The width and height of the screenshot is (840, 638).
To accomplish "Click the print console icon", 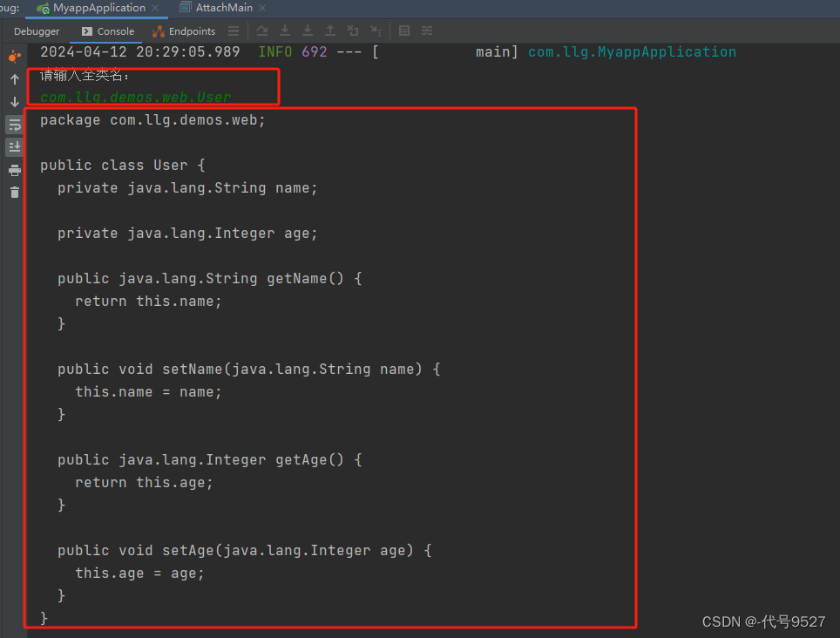I will tap(15, 170).
